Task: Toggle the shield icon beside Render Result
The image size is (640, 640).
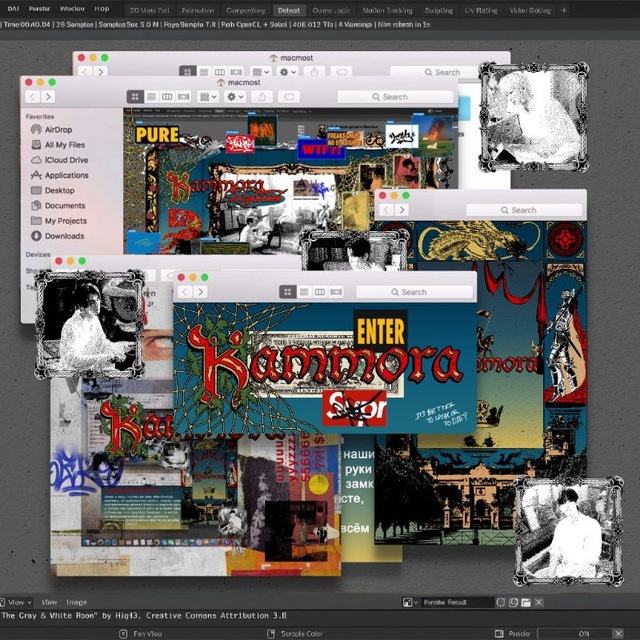Action: [501, 602]
